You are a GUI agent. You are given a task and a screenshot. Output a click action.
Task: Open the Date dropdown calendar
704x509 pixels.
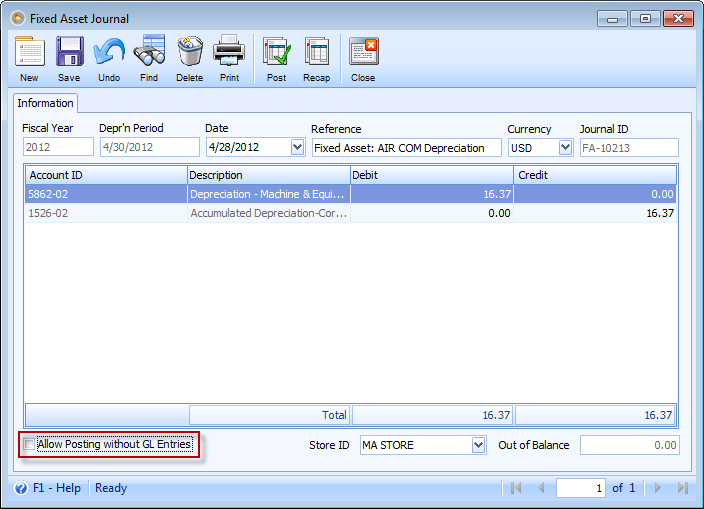tap(297, 147)
